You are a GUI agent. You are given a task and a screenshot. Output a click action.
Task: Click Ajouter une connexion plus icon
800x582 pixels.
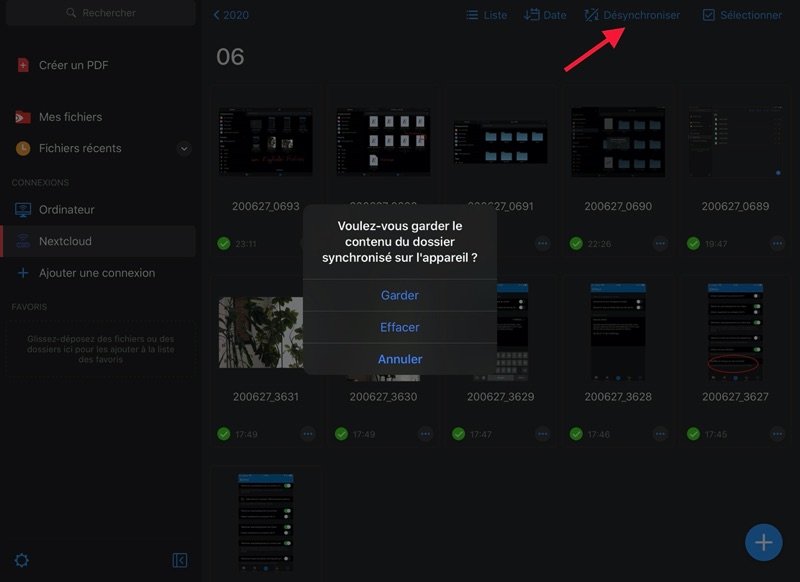23,273
